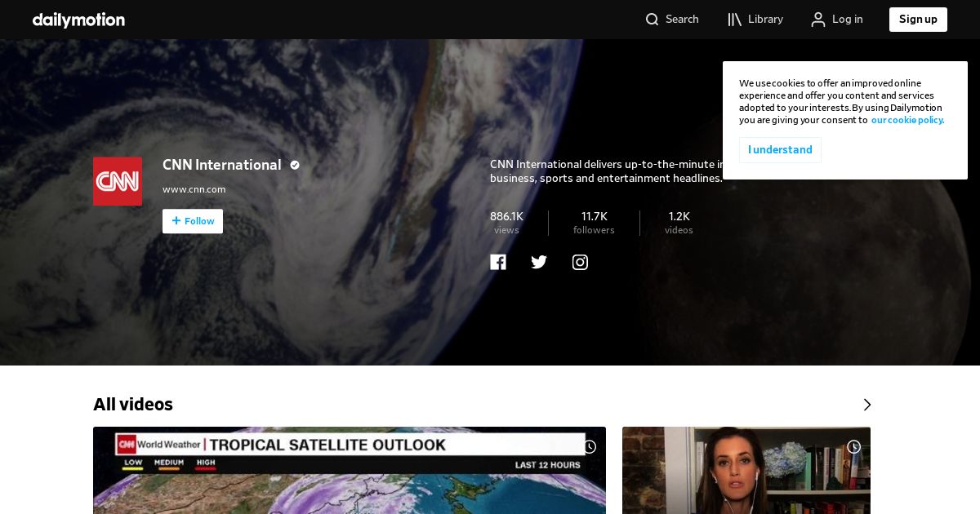980x514 pixels.
Task: Open the Tropical Satellite Outlook video thumbnail
Action: 350,470
